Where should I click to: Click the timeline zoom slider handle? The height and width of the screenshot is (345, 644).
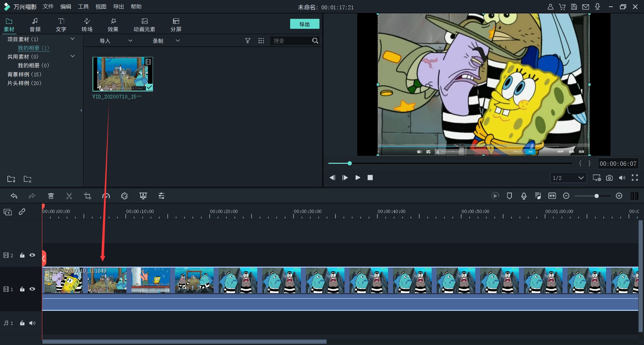pyautogui.click(x=596, y=196)
